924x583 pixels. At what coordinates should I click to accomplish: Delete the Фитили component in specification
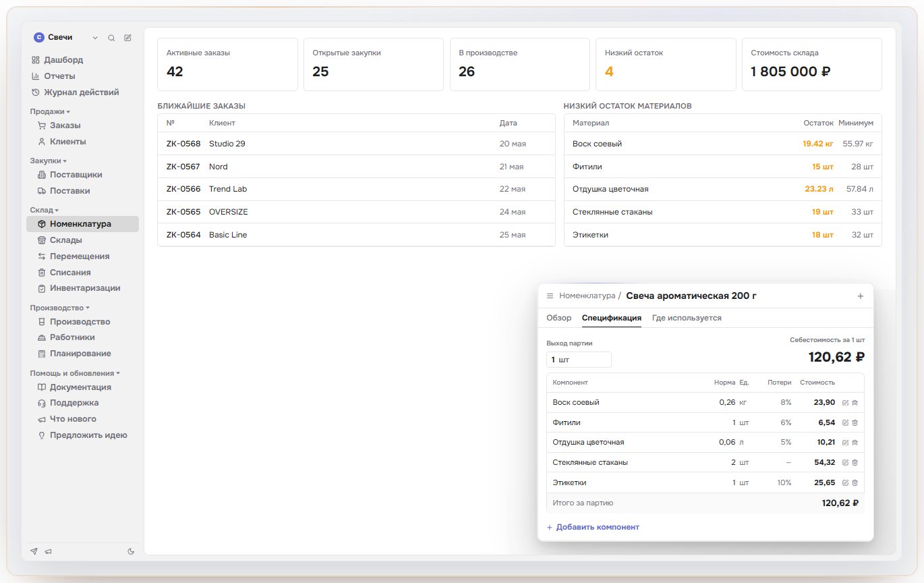click(855, 422)
